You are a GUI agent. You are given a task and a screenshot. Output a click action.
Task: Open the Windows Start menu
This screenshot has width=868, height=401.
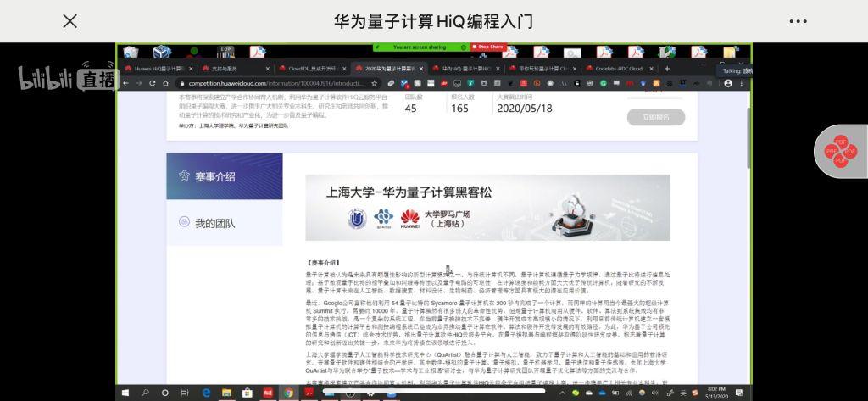126,392
